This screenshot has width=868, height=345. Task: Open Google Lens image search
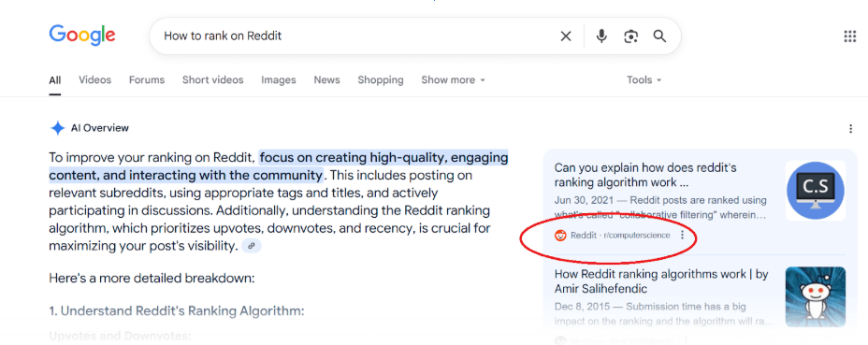click(x=630, y=36)
